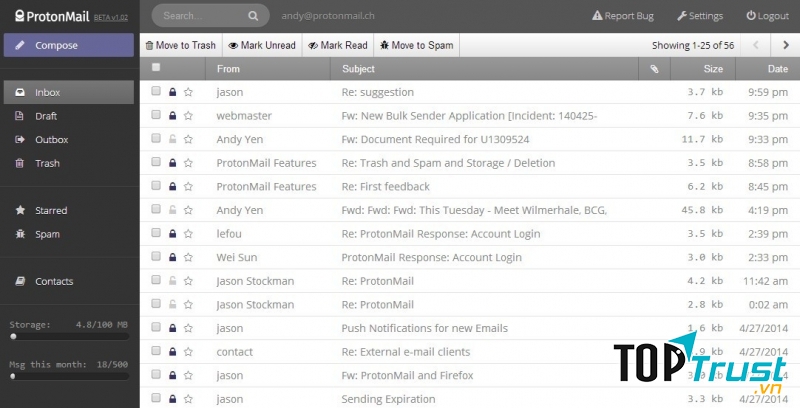Compose a new email
This screenshot has width=800, height=408.
tap(69, 45)
